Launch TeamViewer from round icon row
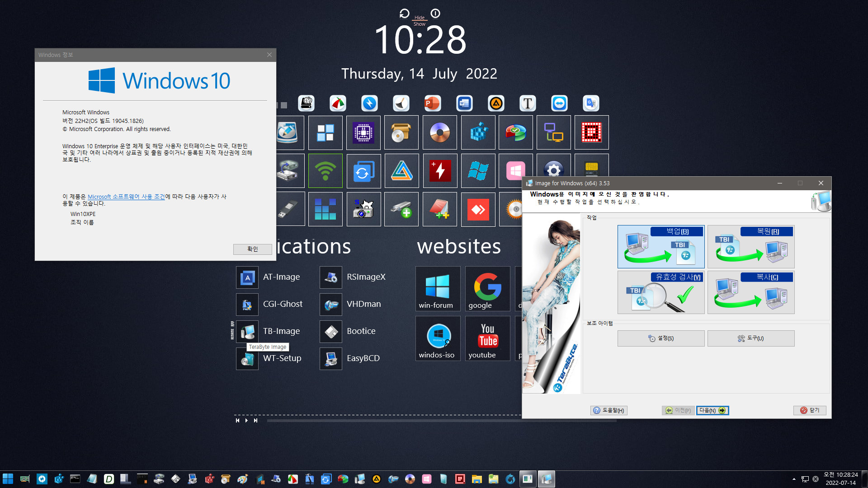868x488 pixels. tap(559, 103)
